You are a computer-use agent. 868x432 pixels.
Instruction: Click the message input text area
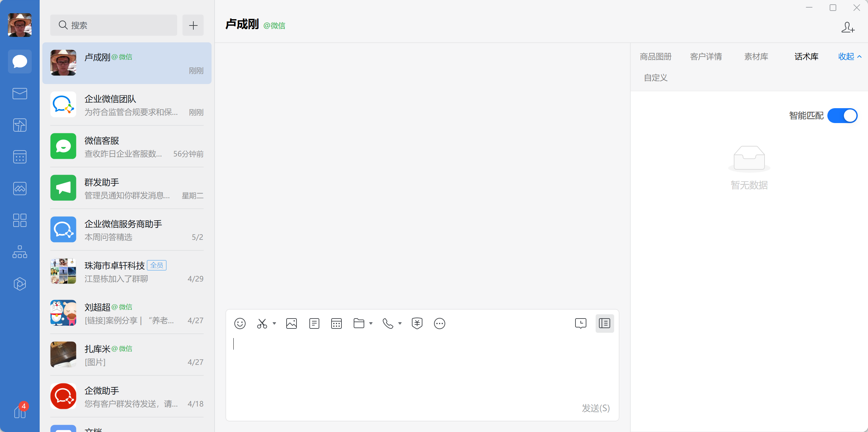pos(422,367)
